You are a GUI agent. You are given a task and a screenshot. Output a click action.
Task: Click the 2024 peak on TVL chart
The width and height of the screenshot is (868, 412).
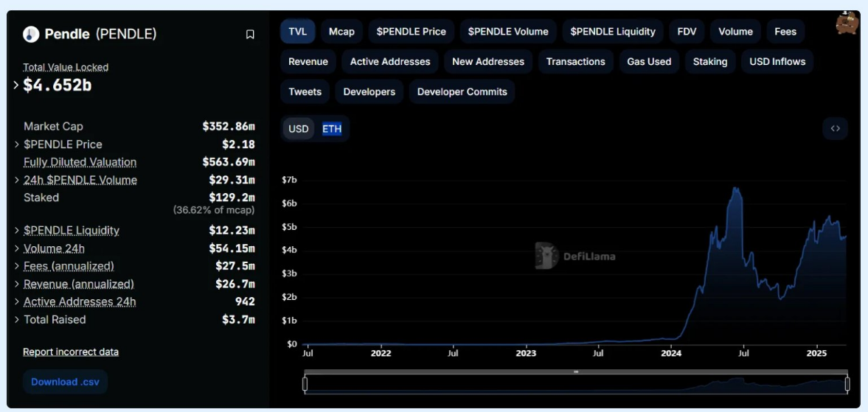point(735,189)
